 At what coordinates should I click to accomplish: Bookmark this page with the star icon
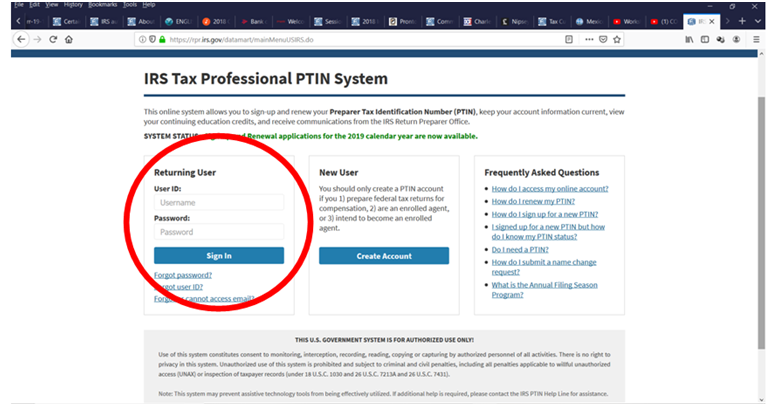(617, 39)
